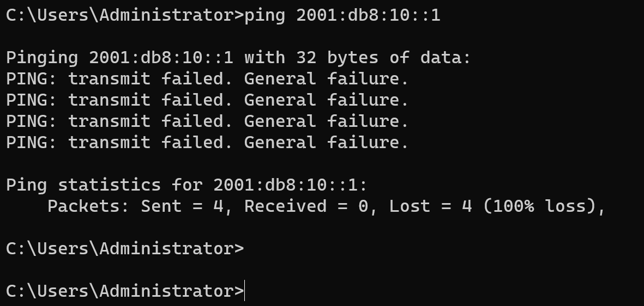Click the last prompt's Administrator text

pyautogui.click(x=166, y=291)
